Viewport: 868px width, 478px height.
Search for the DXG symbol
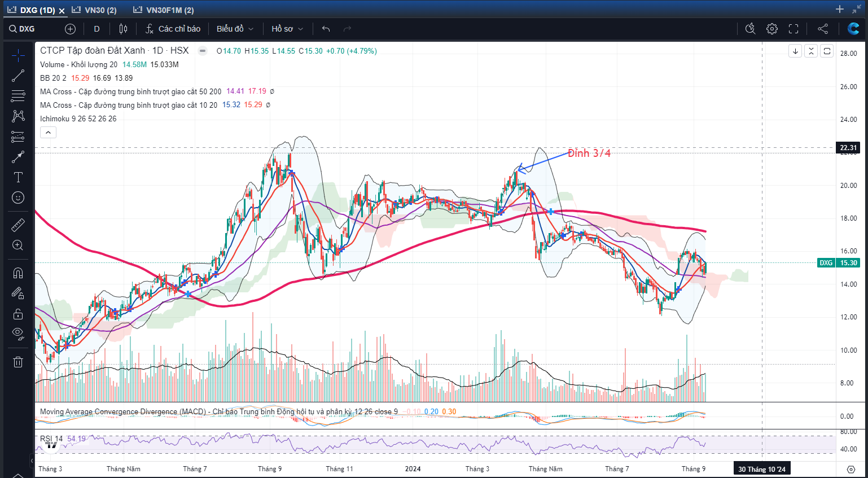22,29
